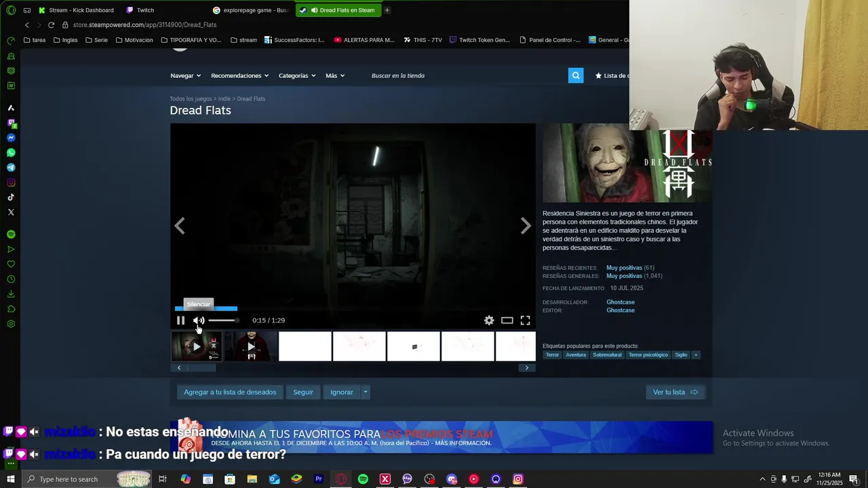The height and width of the screenshot is (488, 868).
Task: Enter fullscreen on the trailer video
Action: point(526,321)
